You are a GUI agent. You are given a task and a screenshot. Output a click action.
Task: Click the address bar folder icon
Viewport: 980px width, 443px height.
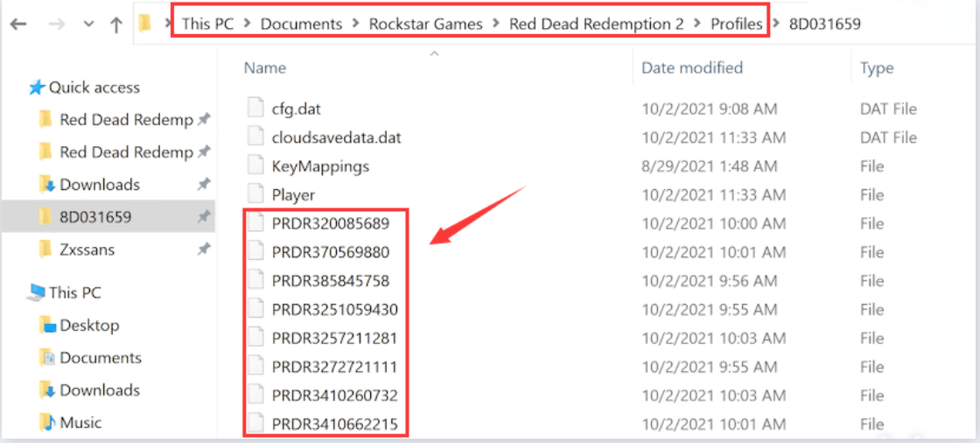coord(145,24)
